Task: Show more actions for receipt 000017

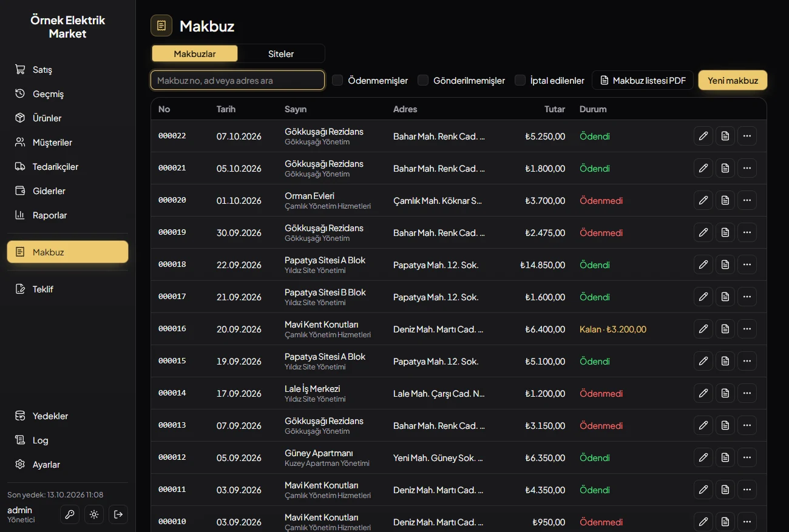Action: coord(747,297)
